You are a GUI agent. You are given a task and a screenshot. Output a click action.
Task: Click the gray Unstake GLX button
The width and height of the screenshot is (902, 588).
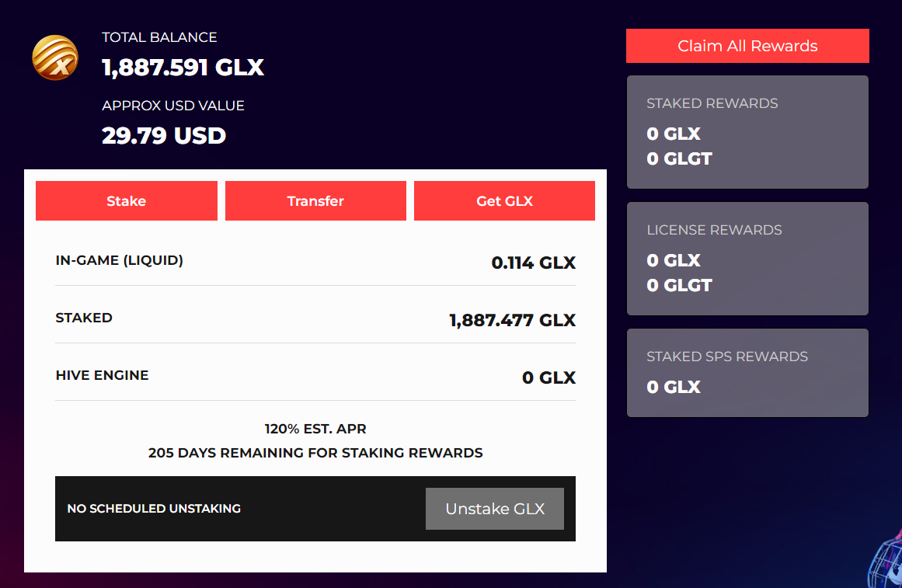pyautogui.click(x=495, y=509)
